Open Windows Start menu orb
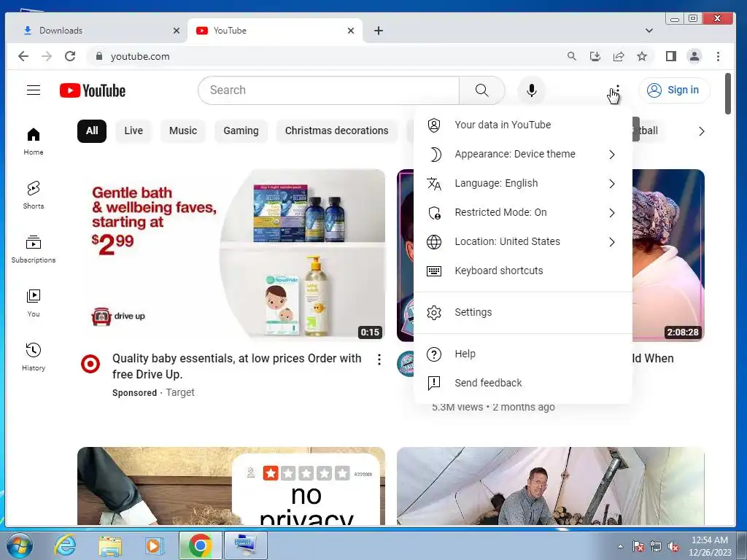 (20, 545)
